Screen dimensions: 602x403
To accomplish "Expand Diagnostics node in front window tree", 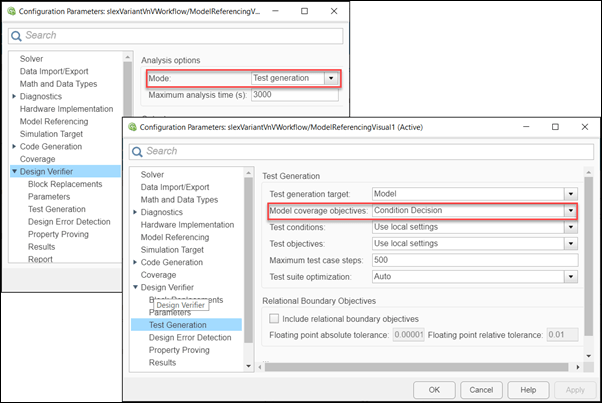I will coord(135,212).
